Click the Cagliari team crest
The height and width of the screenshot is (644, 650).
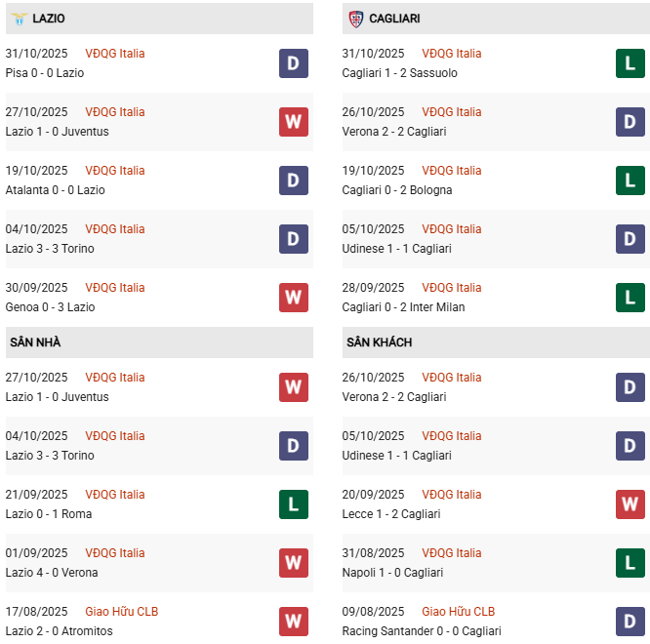355,19
